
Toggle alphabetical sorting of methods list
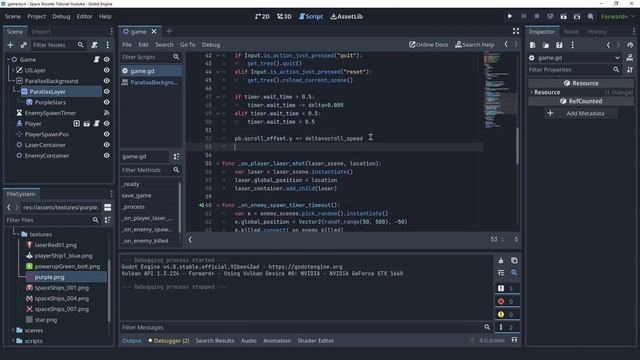coord(176,157)
